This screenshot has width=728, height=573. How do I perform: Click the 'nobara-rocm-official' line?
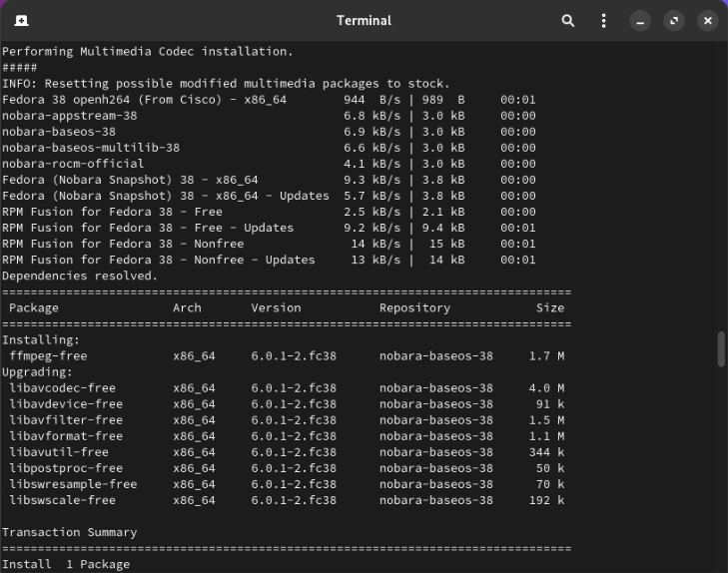click(269, 164)
